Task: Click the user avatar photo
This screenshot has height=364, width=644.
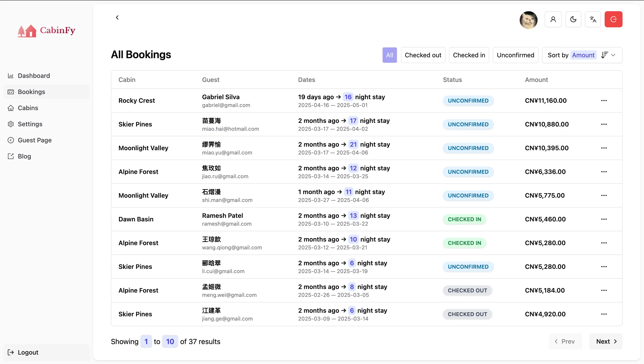Action: 528,20
